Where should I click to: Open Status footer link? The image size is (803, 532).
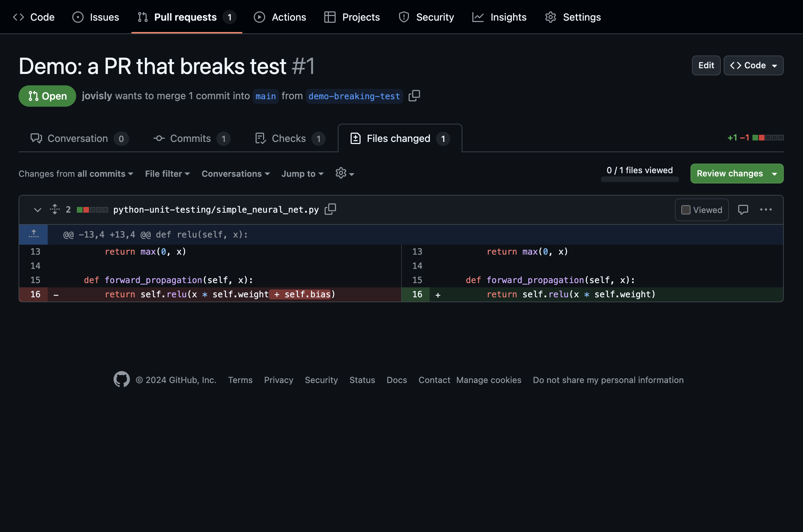(362, 380)
